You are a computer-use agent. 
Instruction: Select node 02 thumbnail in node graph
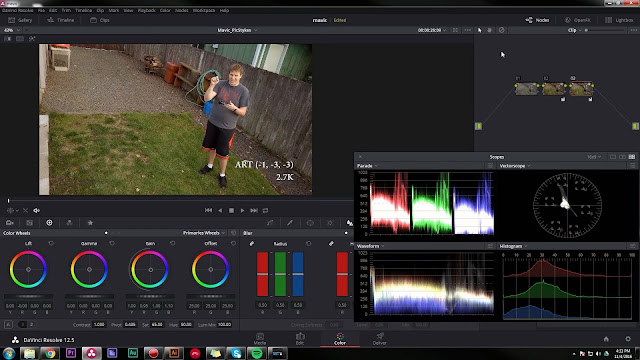click(553, 89)
